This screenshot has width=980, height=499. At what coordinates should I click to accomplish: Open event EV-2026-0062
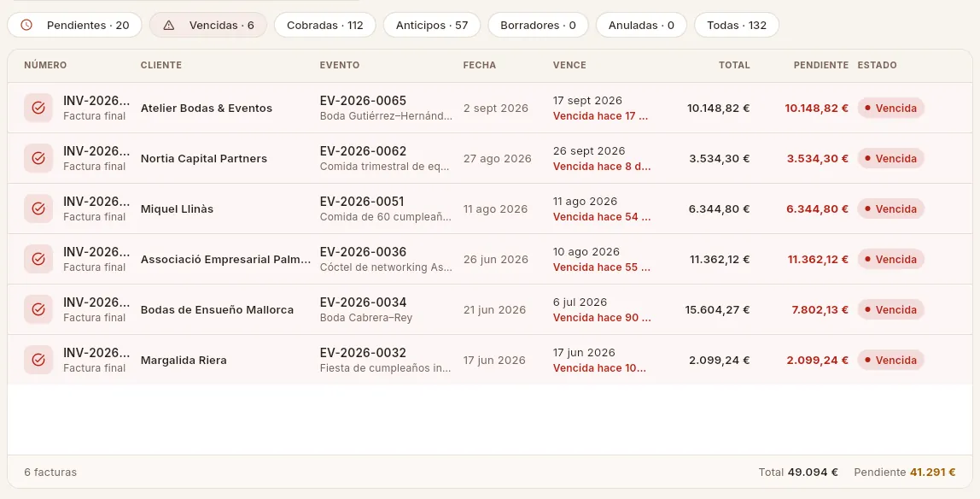[x=363, y=151]
